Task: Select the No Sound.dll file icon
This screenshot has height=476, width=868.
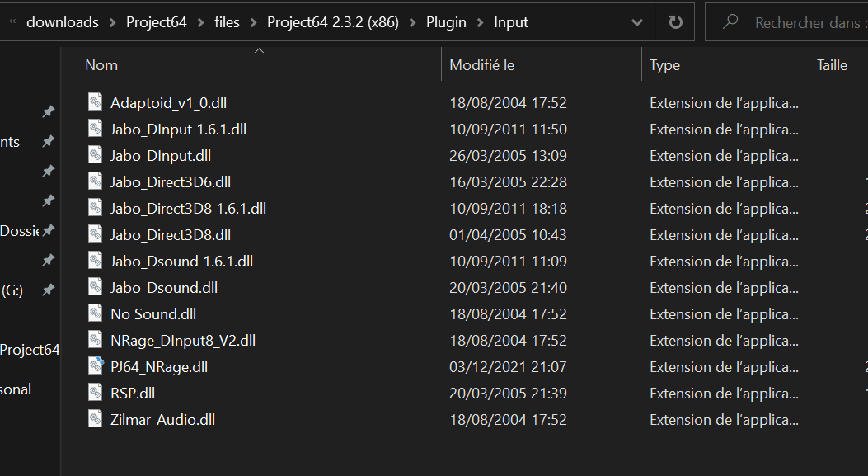Action: [x=96, y=313]
